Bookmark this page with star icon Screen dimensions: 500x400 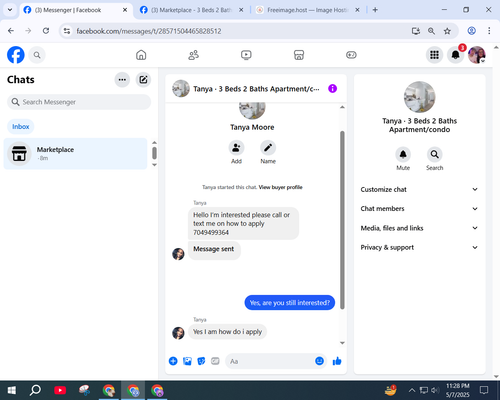click(447, 31)
